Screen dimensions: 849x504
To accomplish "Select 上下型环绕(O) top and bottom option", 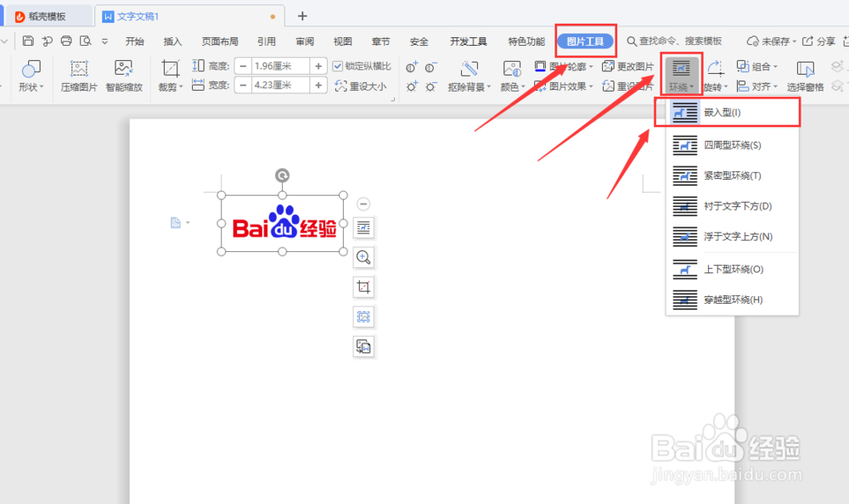I will pos(732,269).
